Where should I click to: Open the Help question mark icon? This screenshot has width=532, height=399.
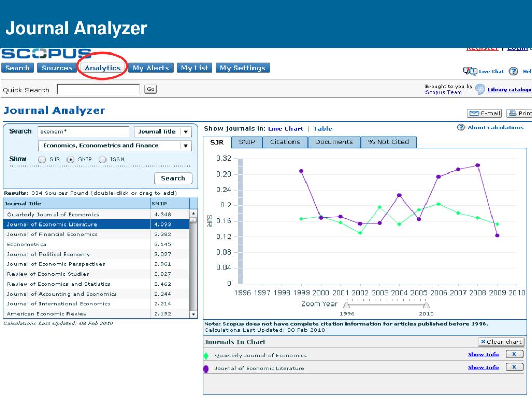[514, 71]
